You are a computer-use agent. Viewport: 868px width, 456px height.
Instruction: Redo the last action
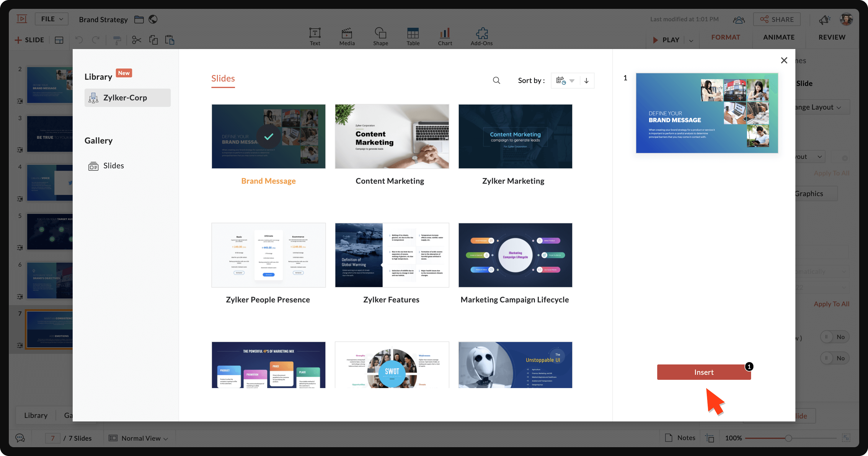pos(96,40)
